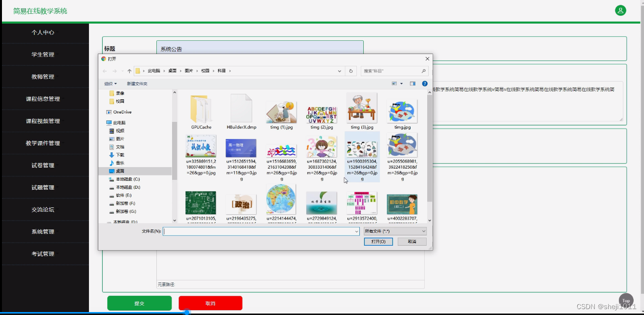Click the back arrow in the Open dialog

tap(106, 71)
